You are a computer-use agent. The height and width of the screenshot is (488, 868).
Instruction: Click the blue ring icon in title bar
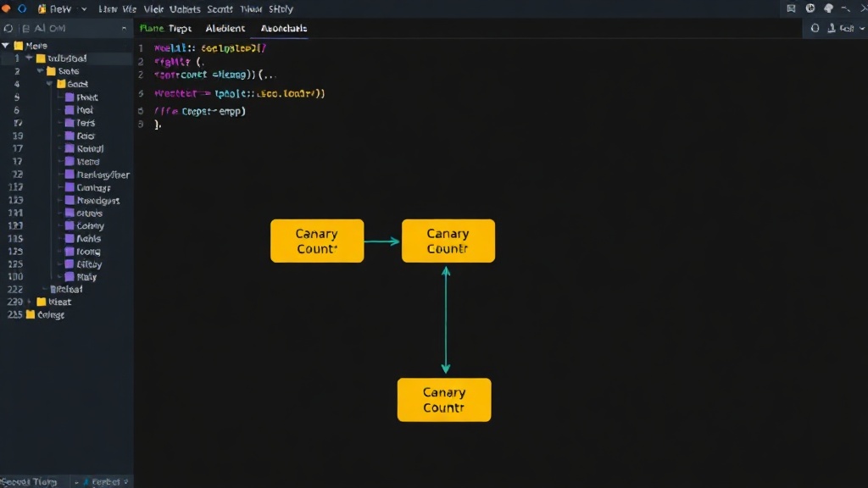tap(22, 8)
